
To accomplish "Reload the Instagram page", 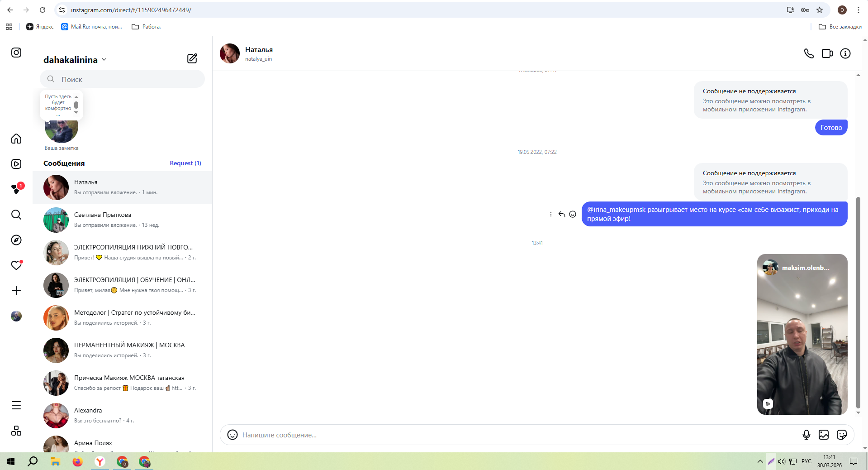I will (x=43, y=10).
